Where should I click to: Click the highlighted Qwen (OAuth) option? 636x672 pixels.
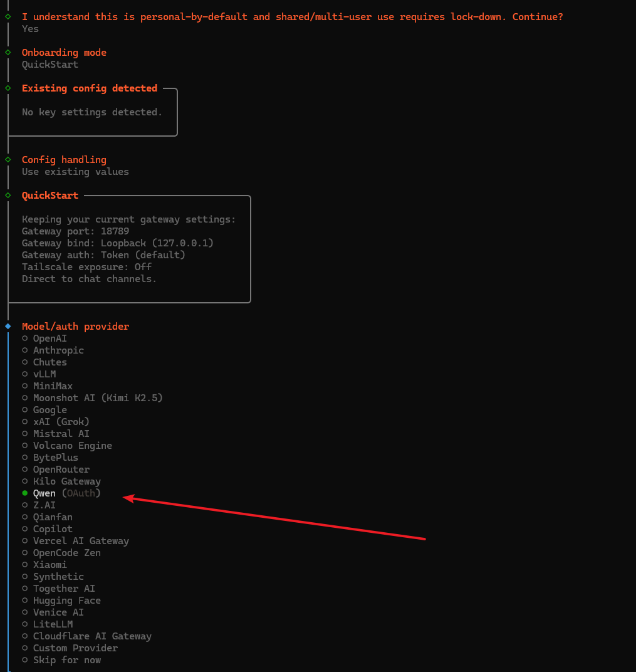click(x=61, y=493)
